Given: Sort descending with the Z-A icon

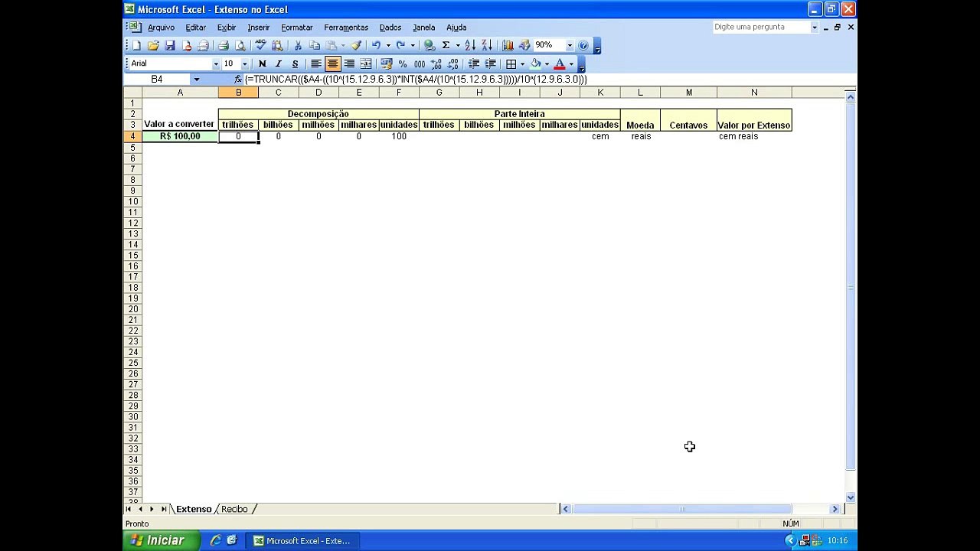Looking at the screenshot, I should tap(487, 45).
